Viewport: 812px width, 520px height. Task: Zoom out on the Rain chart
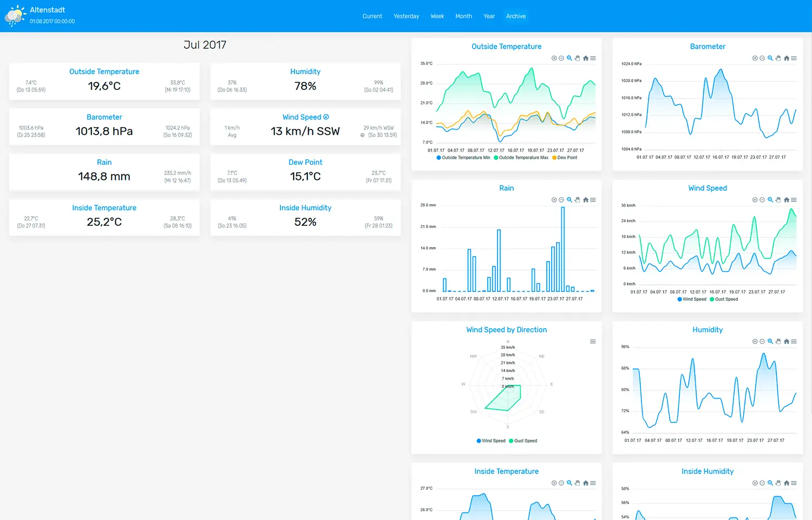click(561, 200)
